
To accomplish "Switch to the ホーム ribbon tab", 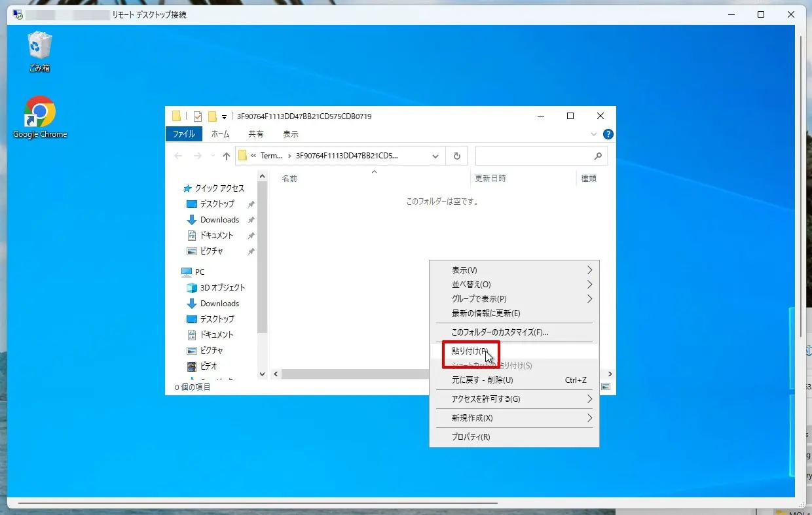I will (220, 134).
